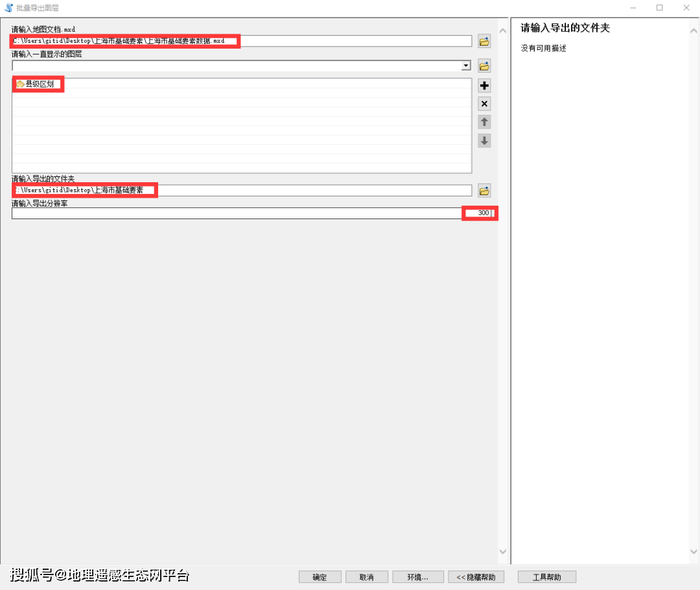The image size is (700, 590).
Task: Click the main parameters scrollbar down arrow
Action: coord(503,552)
